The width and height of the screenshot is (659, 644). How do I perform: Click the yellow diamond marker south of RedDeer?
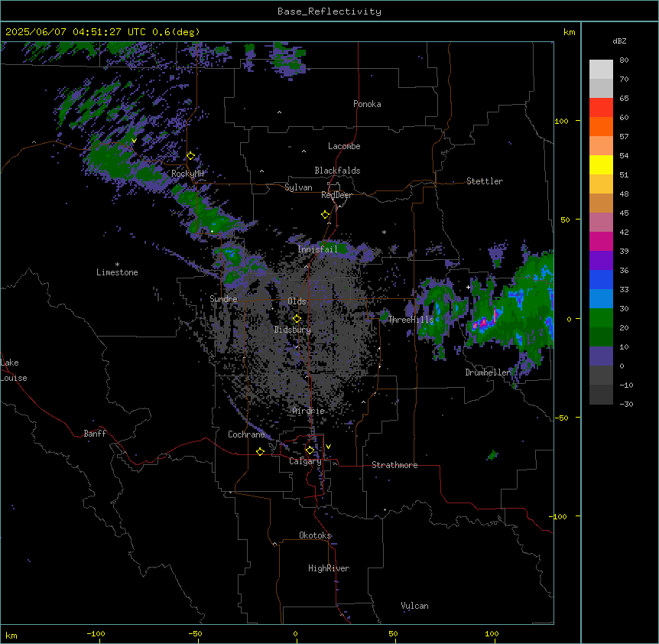pyautogui.click(x=325, y=215)
